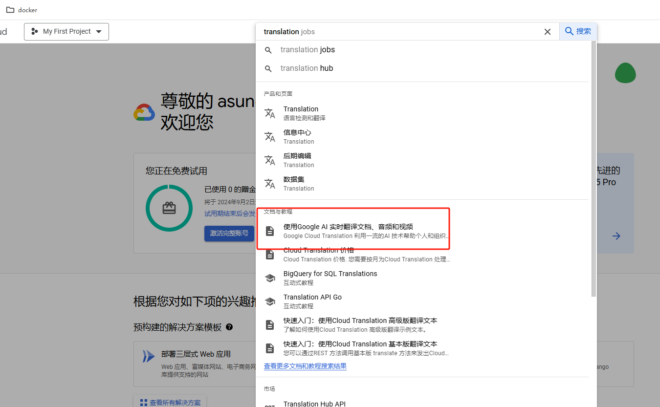Click the project icon inside My First Project selector

[x=35, y=32]
